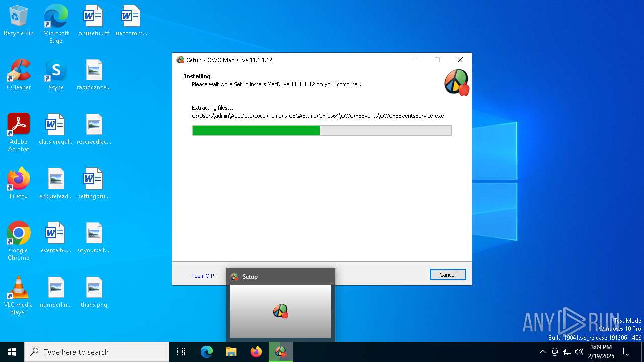Select soyourself... image file

coord(94,238)
